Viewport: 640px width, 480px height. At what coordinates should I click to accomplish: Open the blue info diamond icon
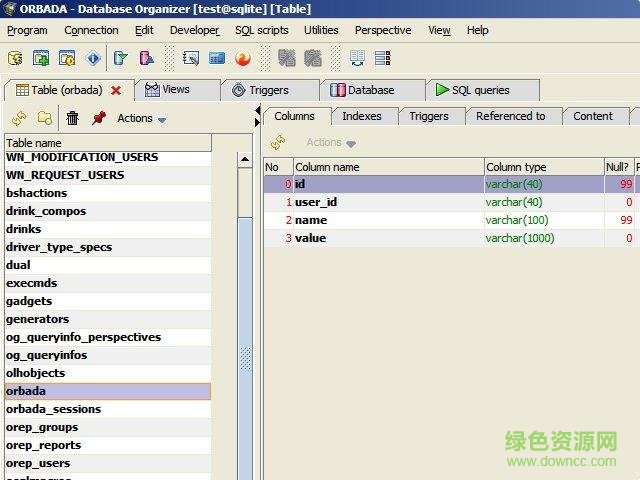(x=93, y=58)
